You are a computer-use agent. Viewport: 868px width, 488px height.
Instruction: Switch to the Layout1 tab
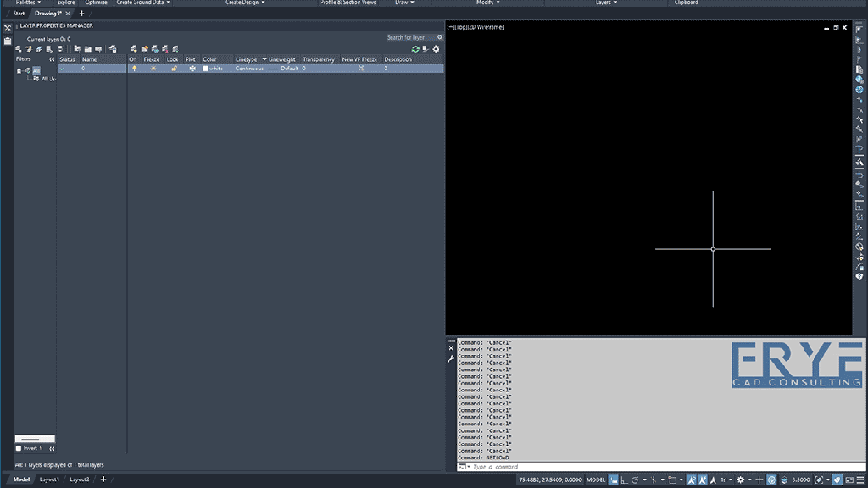(50, 480)
